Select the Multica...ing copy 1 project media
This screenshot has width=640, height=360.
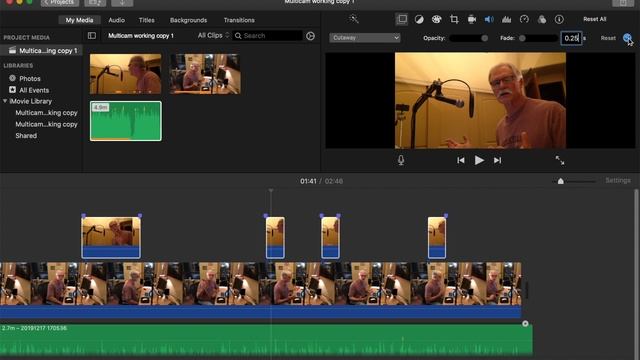pos(41,51)
